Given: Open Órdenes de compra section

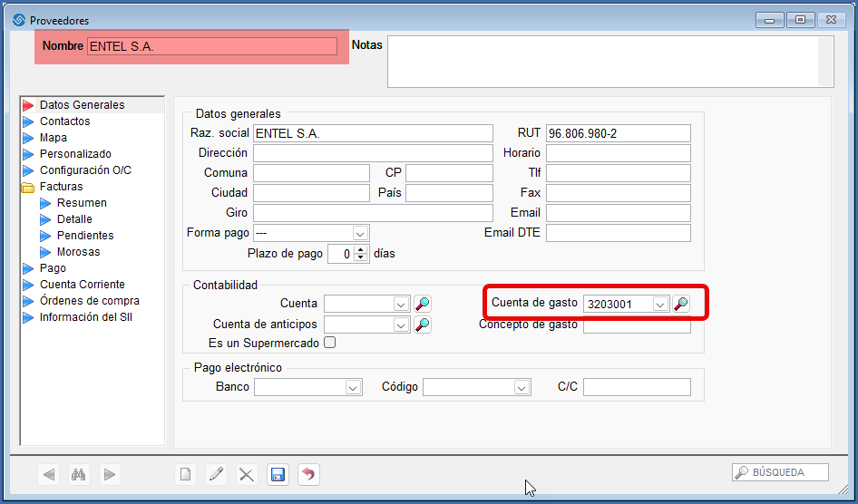Looking at the screenshot, I should pos(89,301).
